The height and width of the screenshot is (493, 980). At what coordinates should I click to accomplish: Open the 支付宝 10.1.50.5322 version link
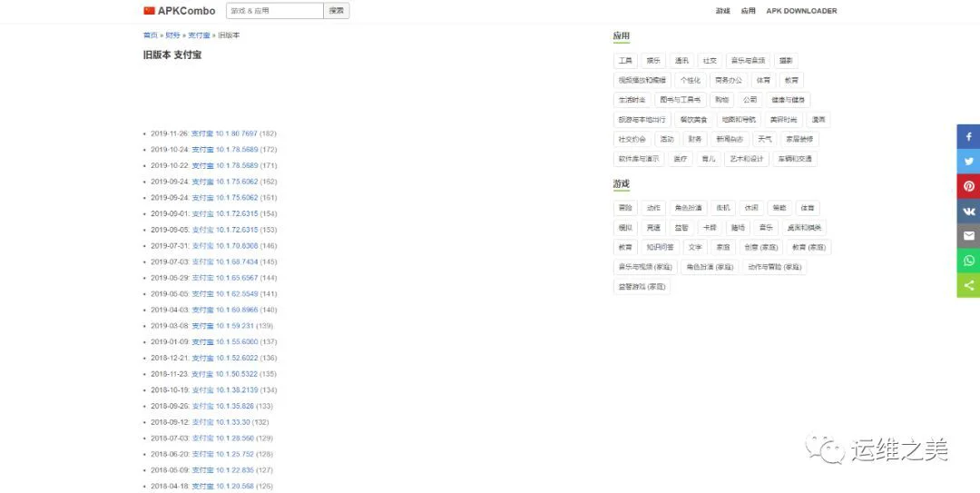click(x=224, y=374)
